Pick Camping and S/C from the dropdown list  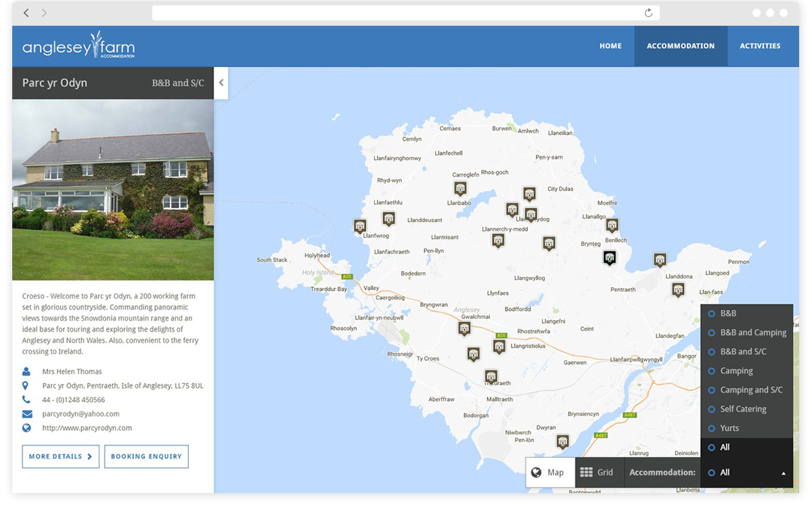pyautogui.click(x=751, y=390)
